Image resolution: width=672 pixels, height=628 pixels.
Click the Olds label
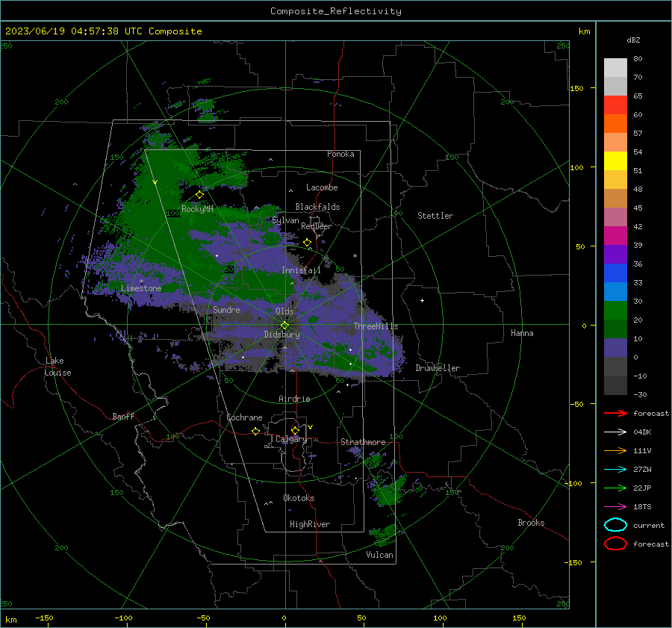tap(284, 311)
